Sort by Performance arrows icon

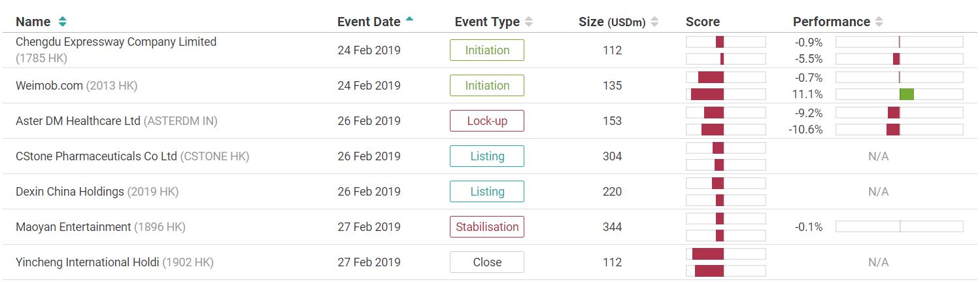[x=879, y=22]
